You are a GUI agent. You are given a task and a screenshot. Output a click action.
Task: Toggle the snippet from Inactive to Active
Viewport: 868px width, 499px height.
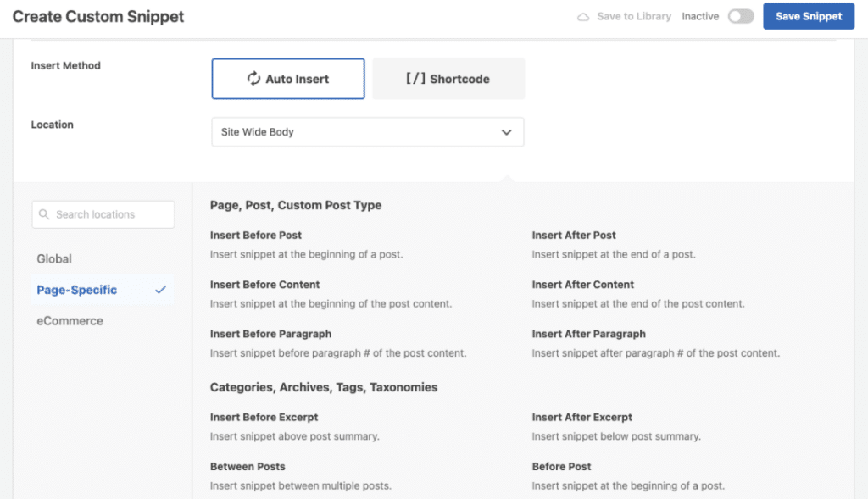739,16
